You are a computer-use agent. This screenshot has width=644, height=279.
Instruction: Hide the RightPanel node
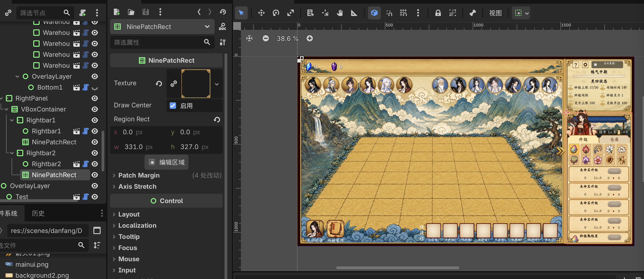tap(95, 98)
